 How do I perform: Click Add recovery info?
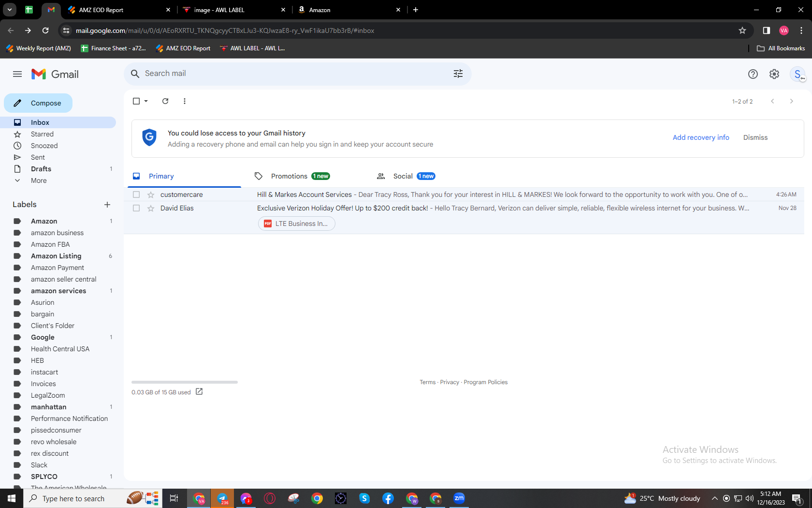click(701, 137)
